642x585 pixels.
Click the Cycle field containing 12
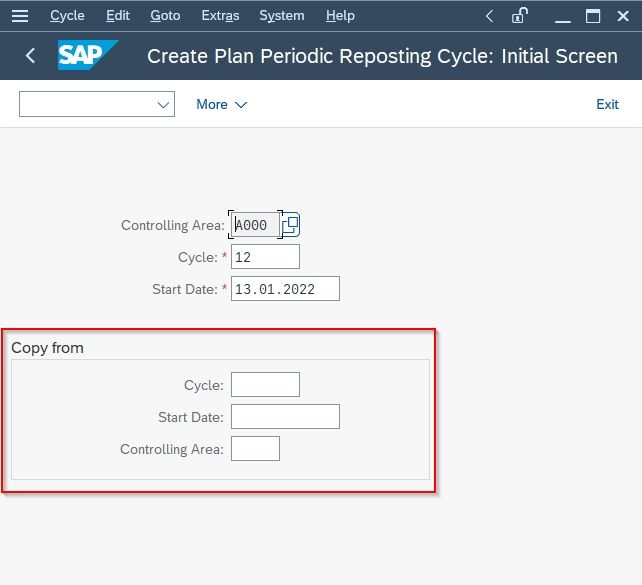(x=265, y=257)
